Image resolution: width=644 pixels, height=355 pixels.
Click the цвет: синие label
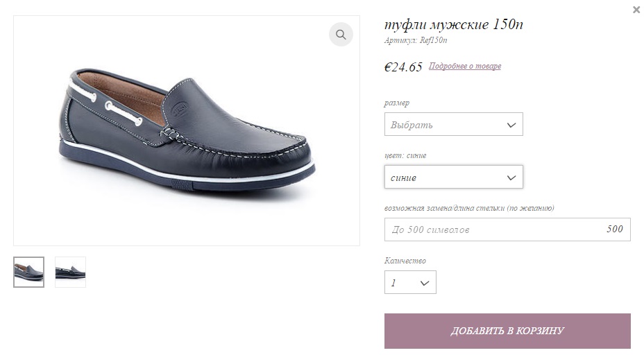click(x=405, y=155)
